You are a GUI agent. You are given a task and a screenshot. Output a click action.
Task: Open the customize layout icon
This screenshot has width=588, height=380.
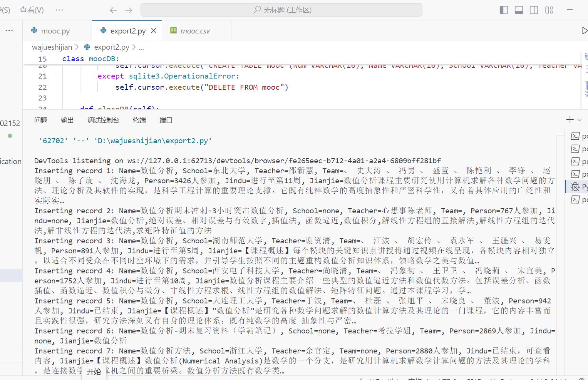[549, 10]
